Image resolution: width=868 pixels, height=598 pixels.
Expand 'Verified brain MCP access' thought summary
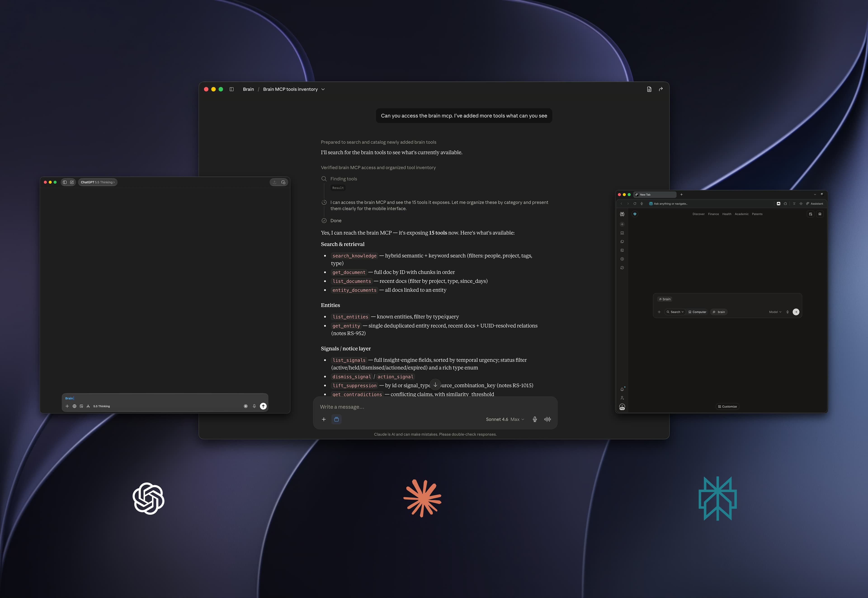[378, 167]
